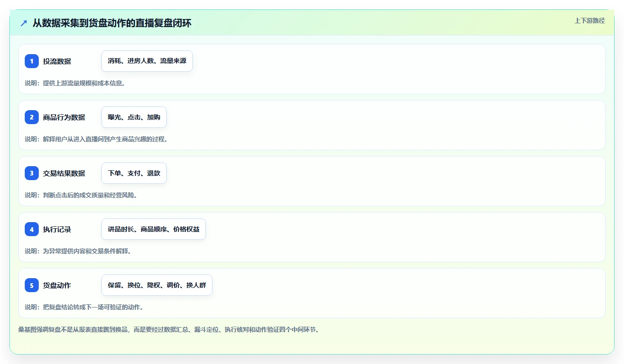Click the 交易结果数据 step heading

(64, 173)
